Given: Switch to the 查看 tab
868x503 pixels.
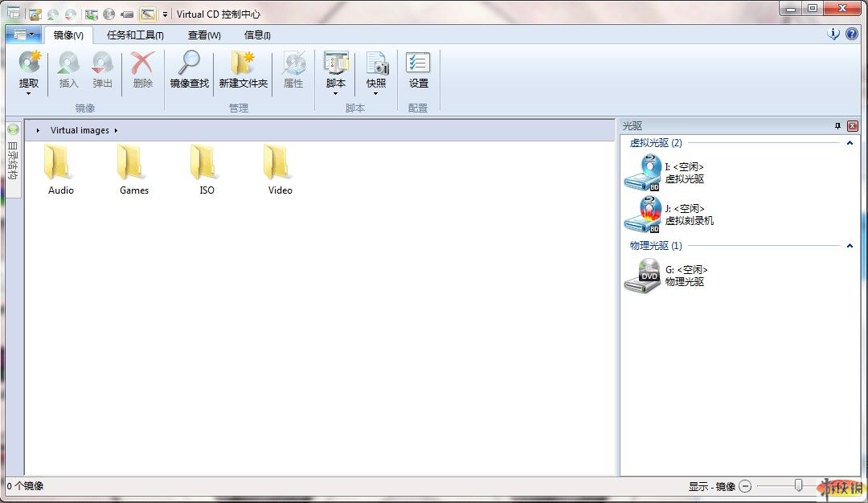Looking at the screenshot, I should (x=204, y=35).
